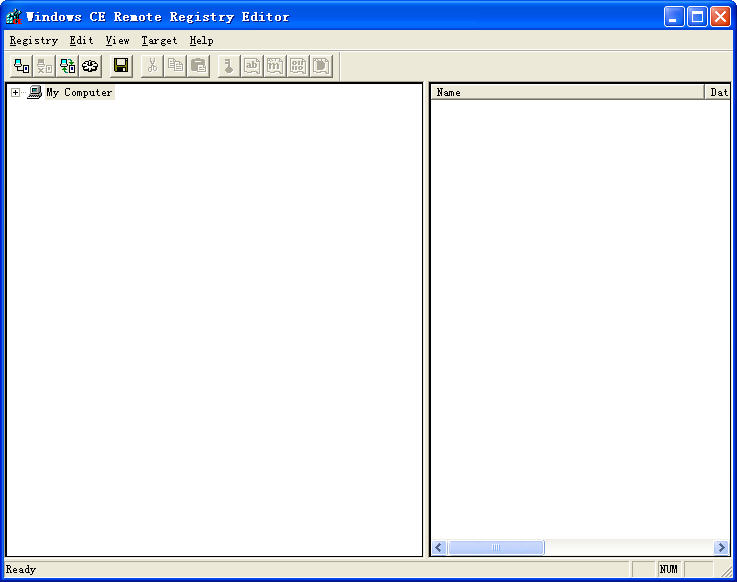
Task: Open the Edit menu
Action: tap(81, 41)
